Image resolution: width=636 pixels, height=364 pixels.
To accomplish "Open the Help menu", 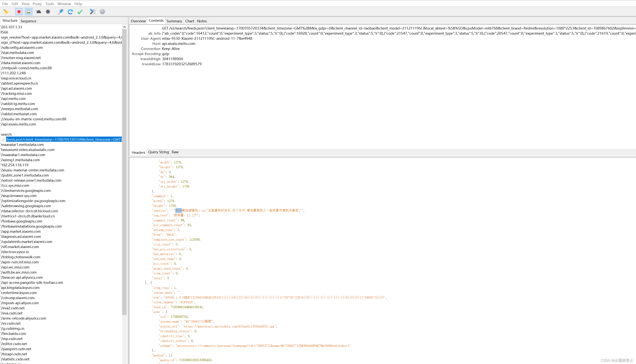I will (78, 4).
